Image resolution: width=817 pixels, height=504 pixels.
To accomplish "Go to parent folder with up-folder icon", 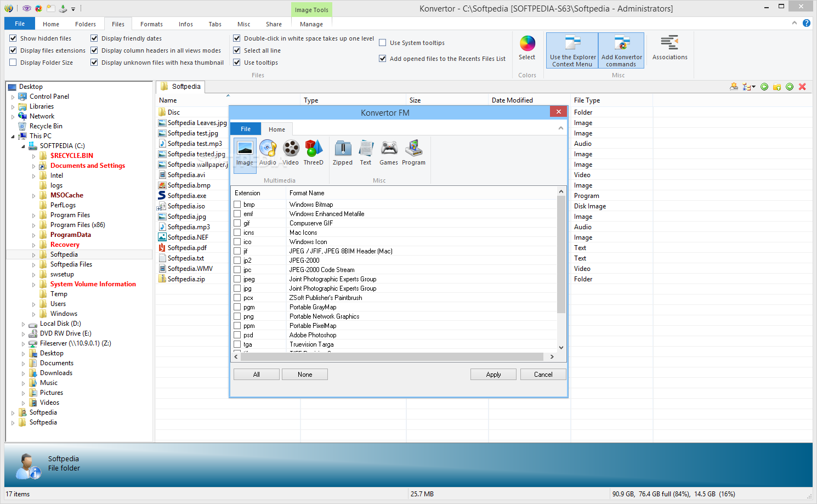I will click(x=777, y=87).
